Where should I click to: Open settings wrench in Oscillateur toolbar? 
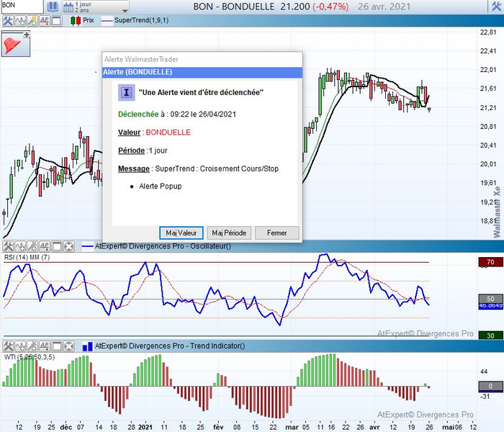pyautogui.click(x=8, y=246)
